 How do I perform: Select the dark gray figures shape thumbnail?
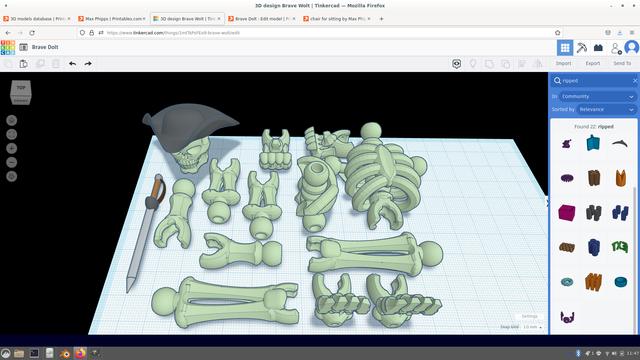click(593, 213)
